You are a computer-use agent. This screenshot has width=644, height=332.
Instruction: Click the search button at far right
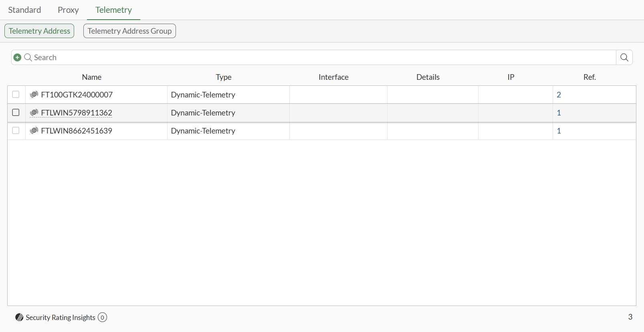tap(624, 58)
